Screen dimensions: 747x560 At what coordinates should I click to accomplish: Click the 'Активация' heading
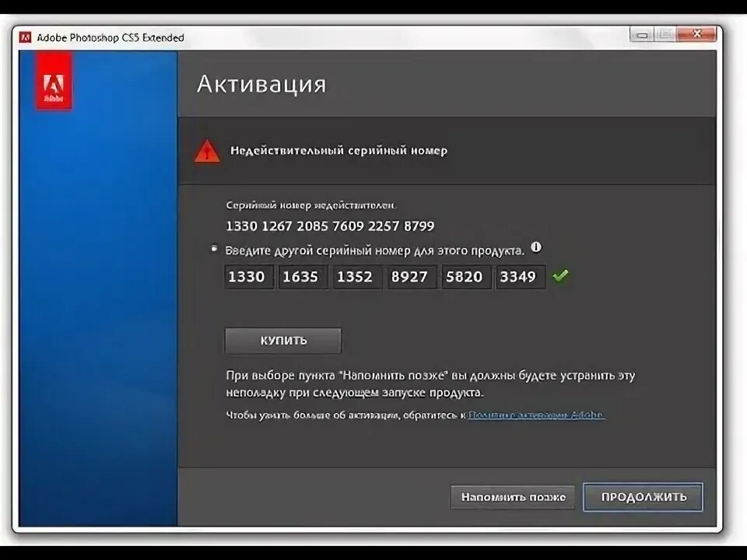click(x=261, y=84)
